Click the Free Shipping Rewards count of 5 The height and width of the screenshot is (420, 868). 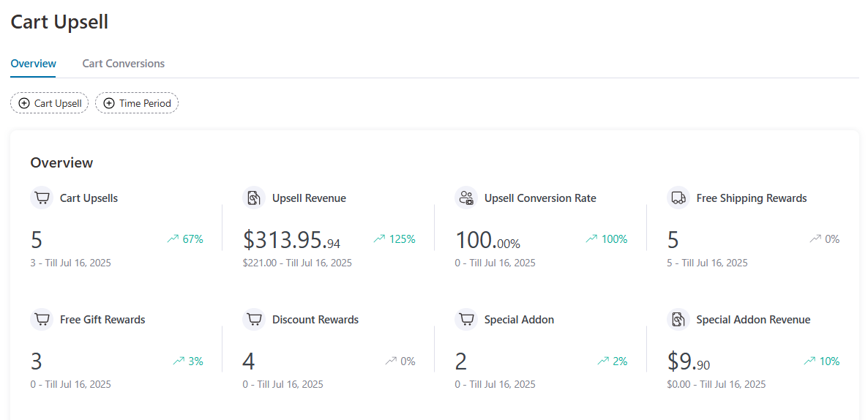pyautogui.click(x=673, y=239)
